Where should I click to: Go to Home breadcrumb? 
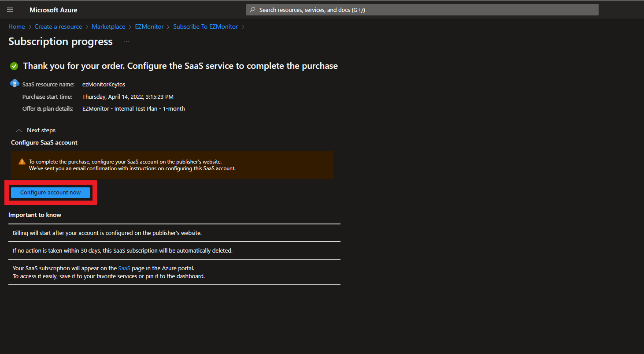[17, 26]
